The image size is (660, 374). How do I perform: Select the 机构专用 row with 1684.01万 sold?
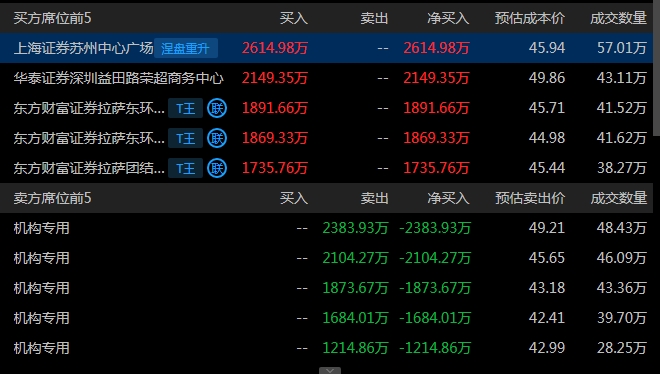pos(326,318)
